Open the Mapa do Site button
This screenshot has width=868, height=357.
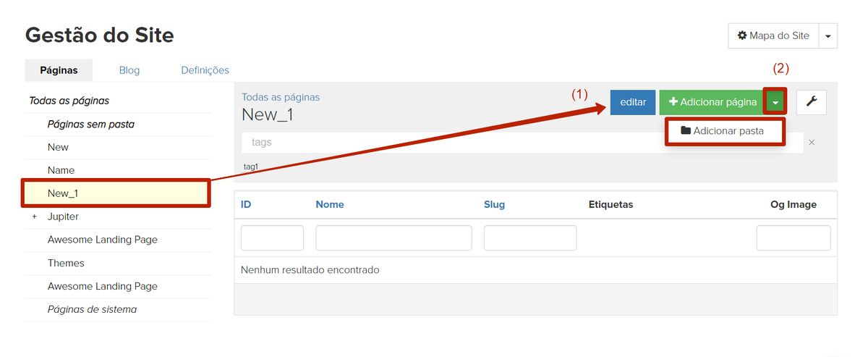click(773, 35)
